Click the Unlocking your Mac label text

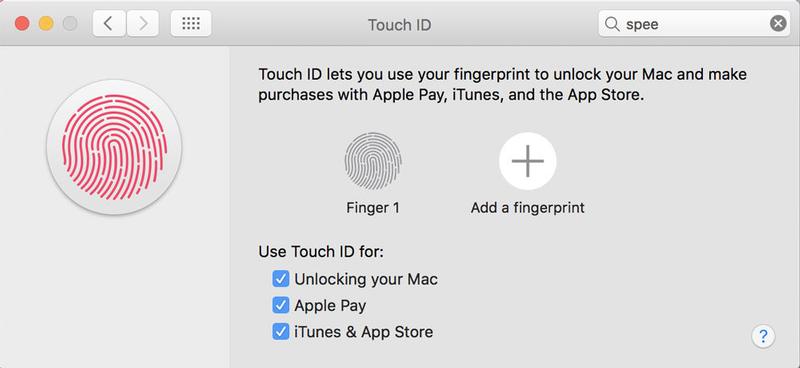[366, 279]
